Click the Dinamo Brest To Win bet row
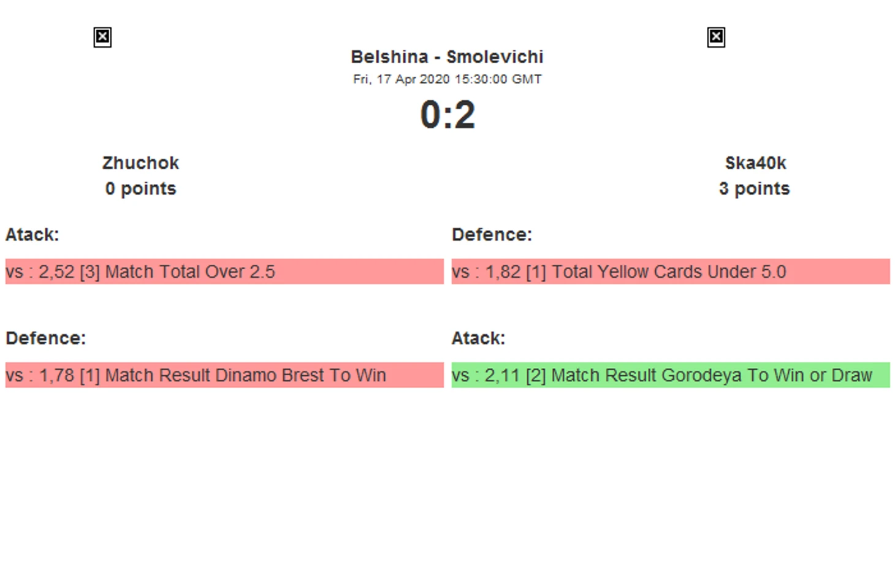Viewport: 895px width, 588px height. point(224,375)
